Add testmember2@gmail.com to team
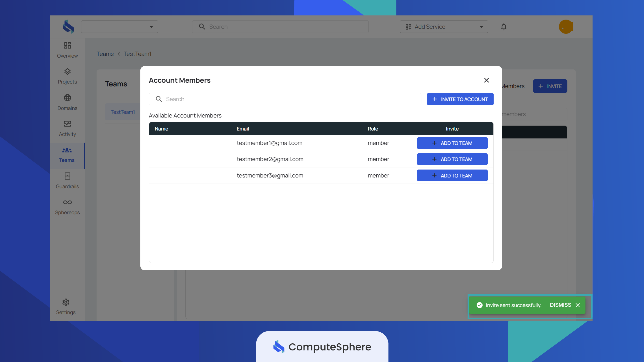Image resolution: width=644 pixels, height=362 pixels. 452,159
